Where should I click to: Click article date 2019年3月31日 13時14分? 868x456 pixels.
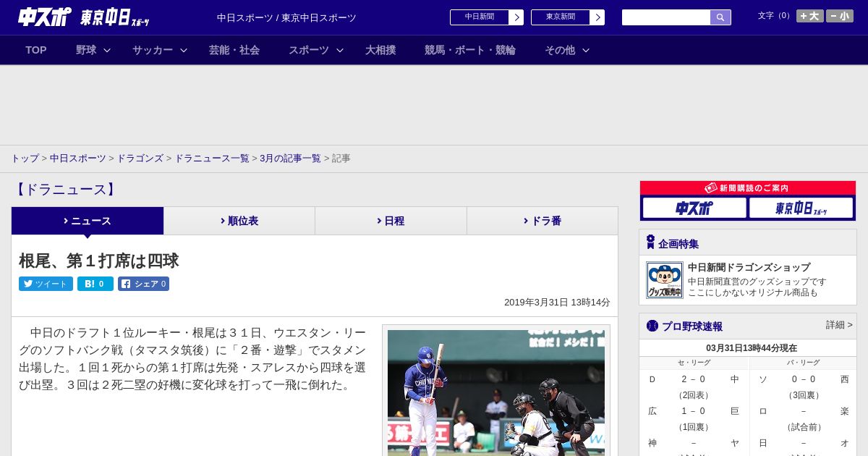557,303
